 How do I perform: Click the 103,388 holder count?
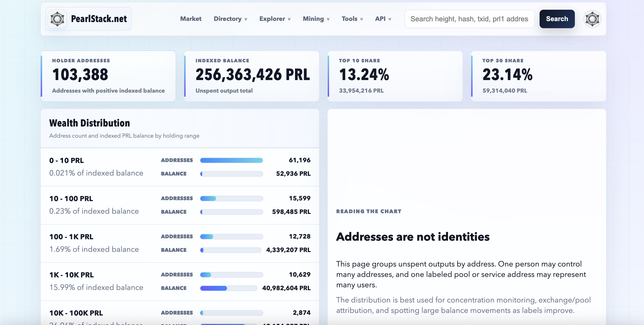(x=80, y=75)
